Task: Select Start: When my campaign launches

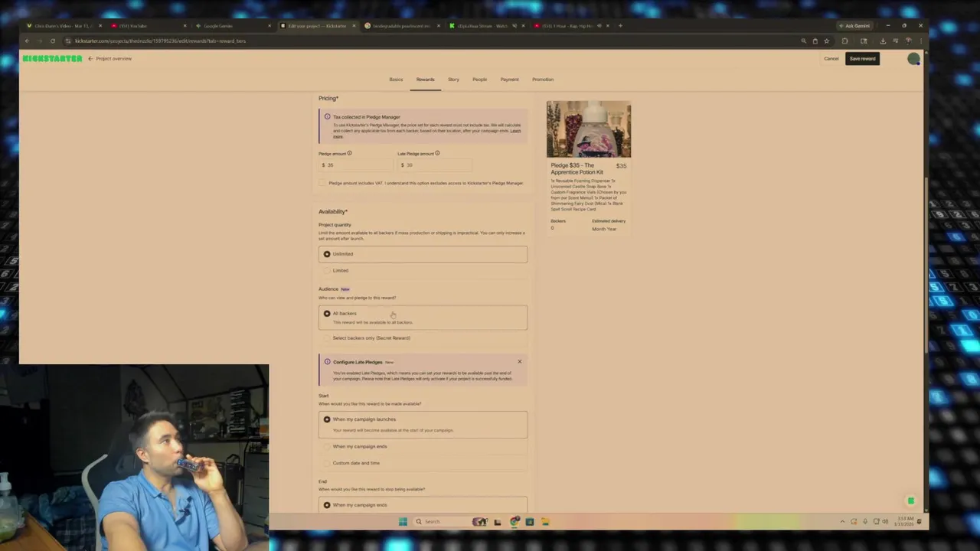Action: point(423,425)
